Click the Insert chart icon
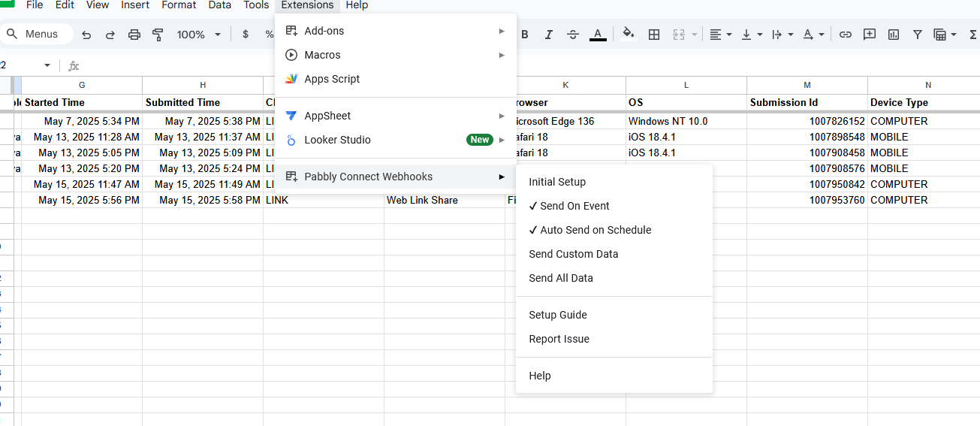980x426 pixels. (894, 35)
